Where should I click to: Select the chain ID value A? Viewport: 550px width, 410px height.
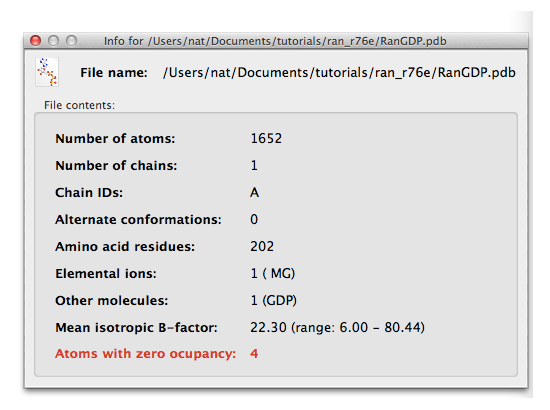coord(255,193)
